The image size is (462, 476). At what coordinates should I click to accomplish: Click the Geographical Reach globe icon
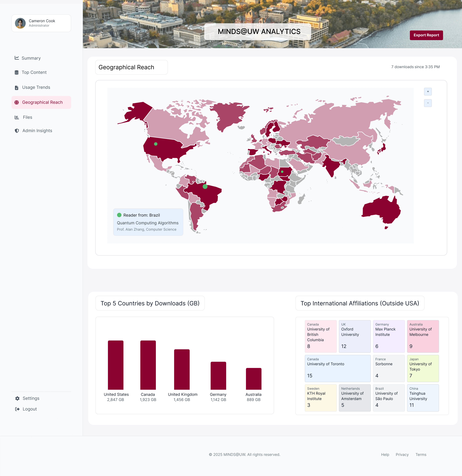(16, 102)
